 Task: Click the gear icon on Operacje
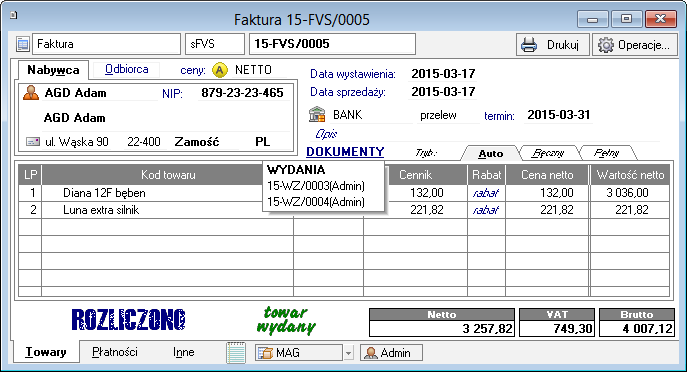point(606,45)
